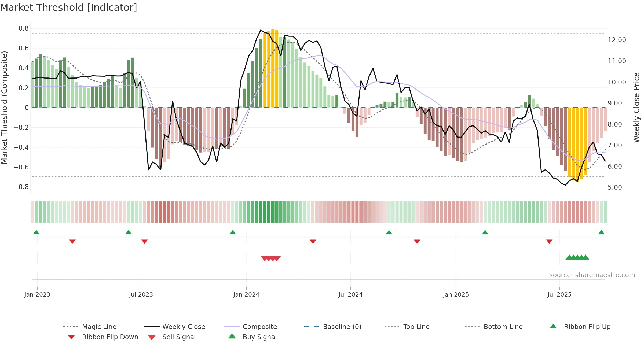Click the ribbon flip down marker in early 2023
The image size is (644, 362).
point(72,242)
